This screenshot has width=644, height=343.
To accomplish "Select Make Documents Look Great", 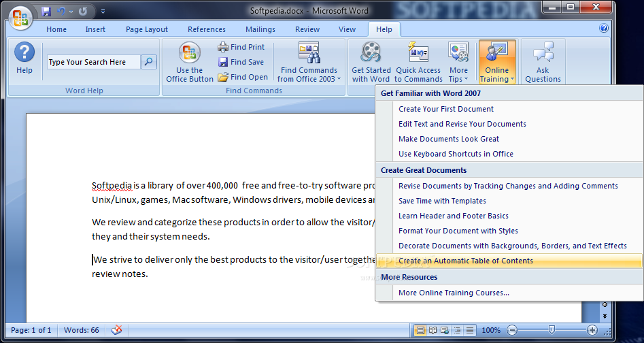I will tap(509, 139).
